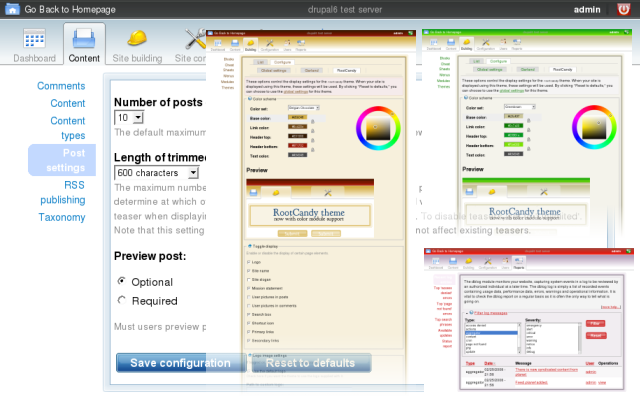Select the Required preview post radio
This screenshot has width=640, height=399.
point(122,300)
